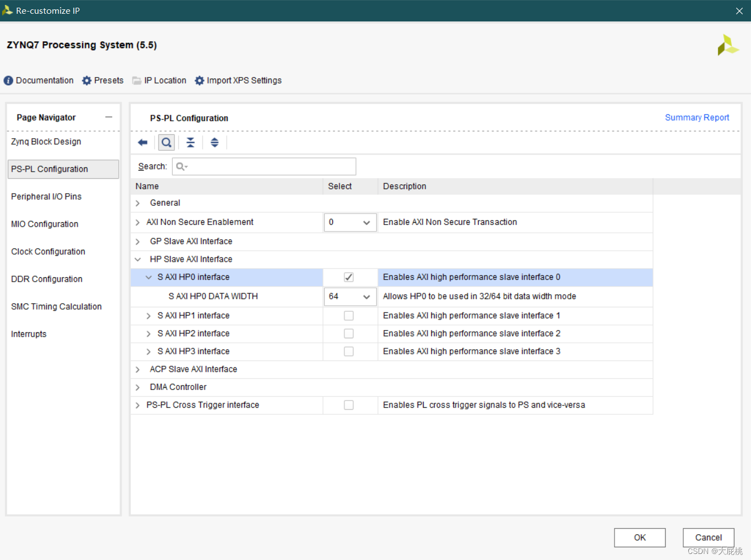Image resolution: width=751 pixels, height=560 pixels.
Task: Open S AXI HP0 DATA WIDTH dropdown
Action: [x=350, y=297]
